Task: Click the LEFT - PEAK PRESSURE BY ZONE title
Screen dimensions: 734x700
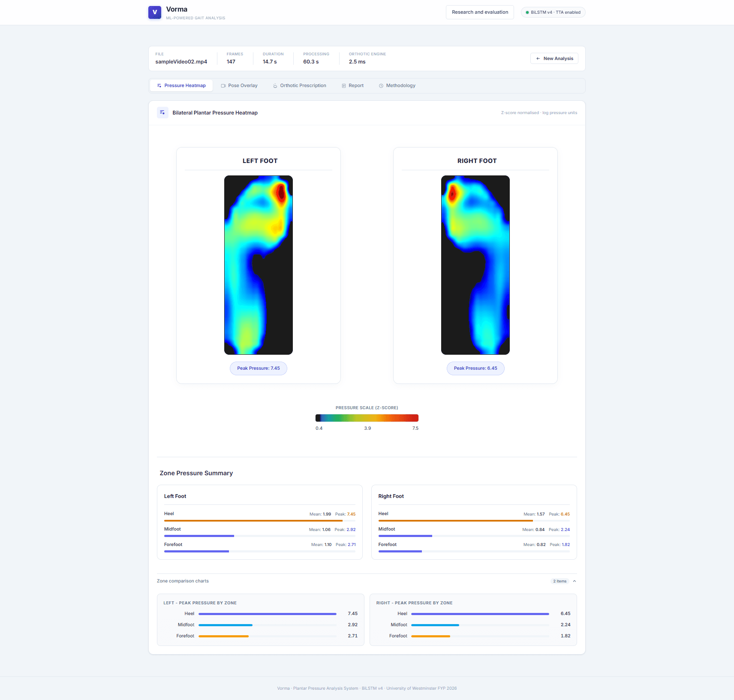Action: click(200, 603)
